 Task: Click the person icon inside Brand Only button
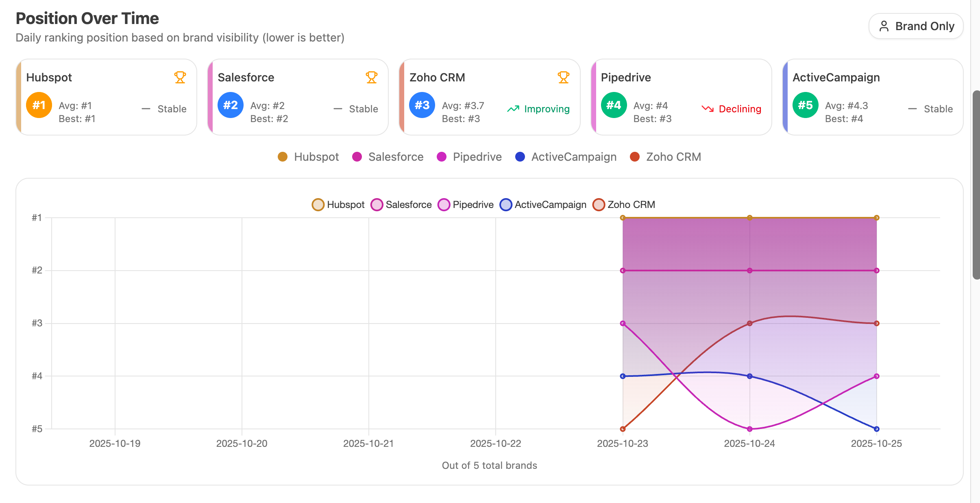tap(884, 26)
